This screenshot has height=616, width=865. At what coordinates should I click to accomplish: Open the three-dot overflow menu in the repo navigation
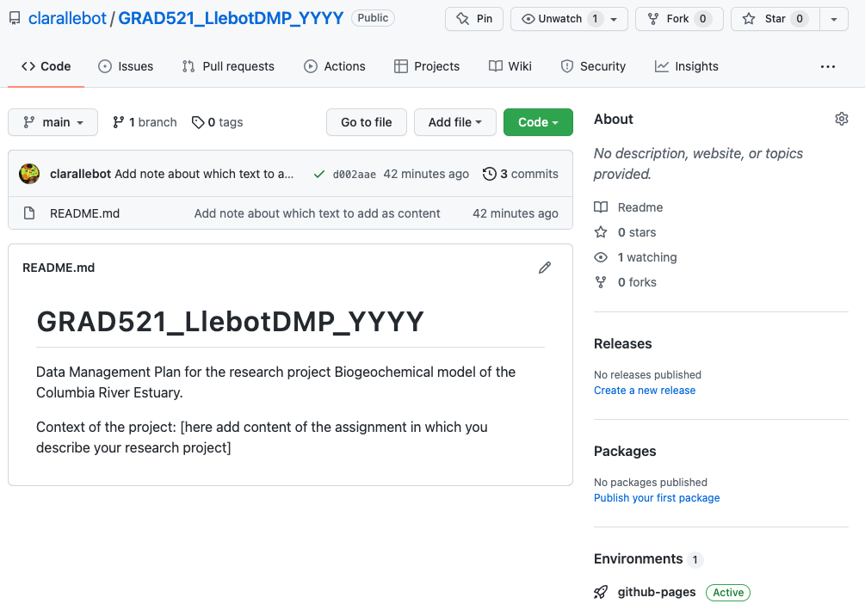click(x=828, y=66)
